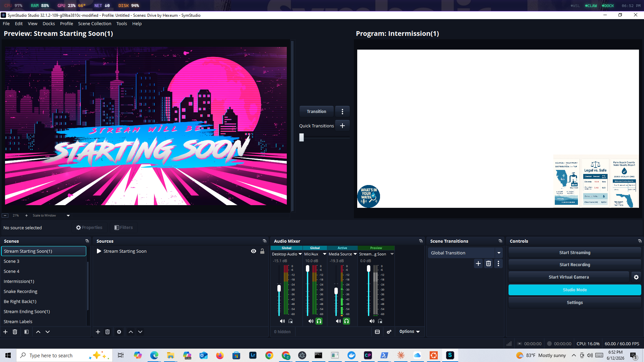Open the File menu

[6, 24]
